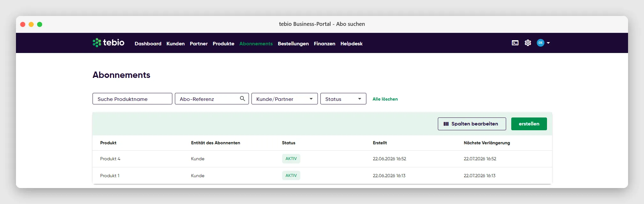Focus the Suche Produktname field
The width and height of the screenshot is (644, 204).
132,99
